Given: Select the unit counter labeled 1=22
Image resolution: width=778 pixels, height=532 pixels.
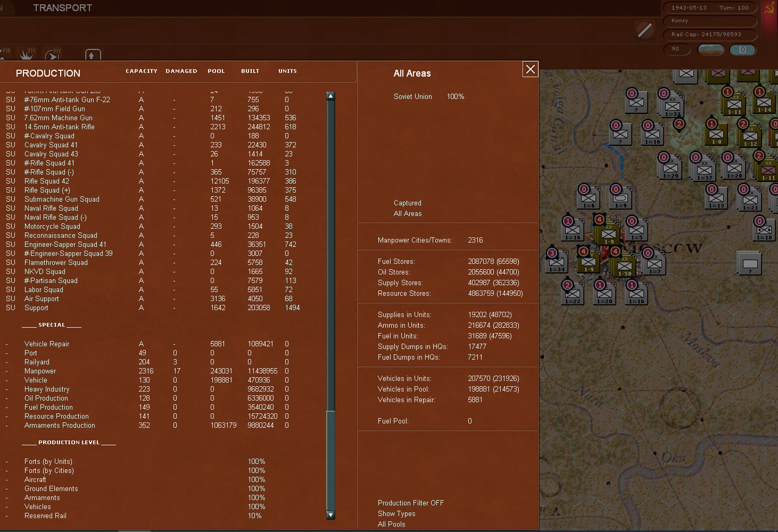Looking at the screenshot, I should 573,293.
